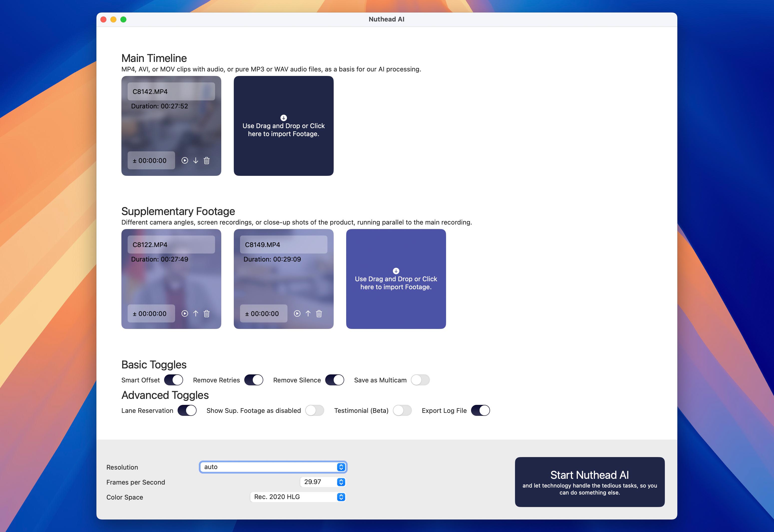This screenshot has height=532, width=774.
Task: Click the 'Duration: 00:27:49' text
Action: (x=160, y=259)
